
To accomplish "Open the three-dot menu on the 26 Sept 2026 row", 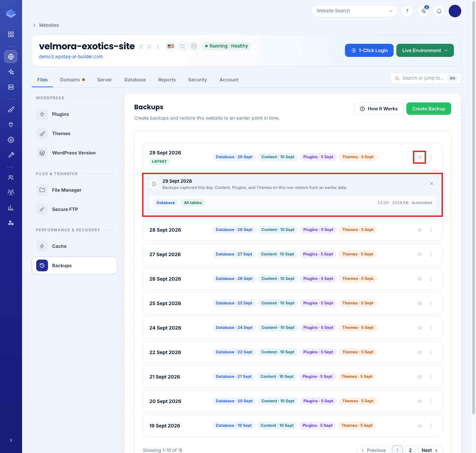I will pos(431,279).
